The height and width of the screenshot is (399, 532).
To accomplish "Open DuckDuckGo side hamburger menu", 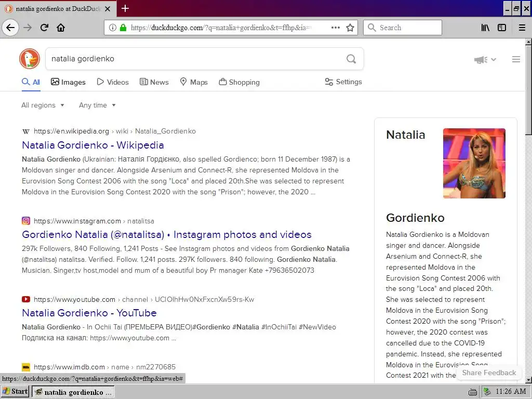I will coord(516,59).
